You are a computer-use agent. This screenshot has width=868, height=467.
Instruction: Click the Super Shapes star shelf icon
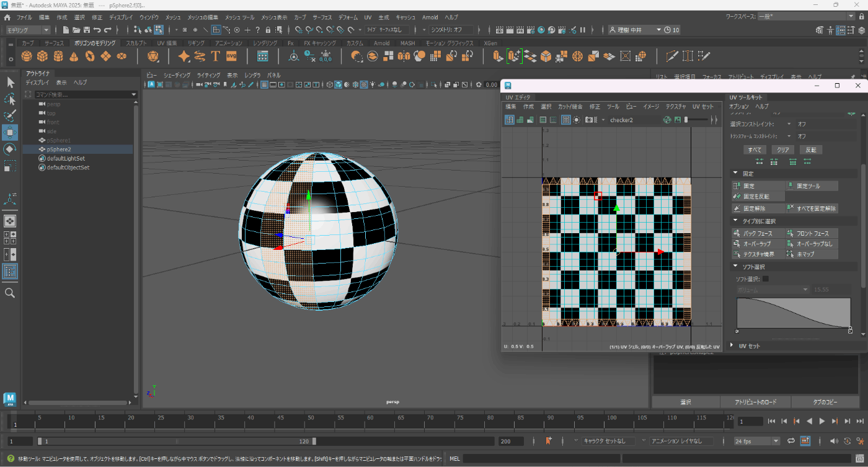184,56
